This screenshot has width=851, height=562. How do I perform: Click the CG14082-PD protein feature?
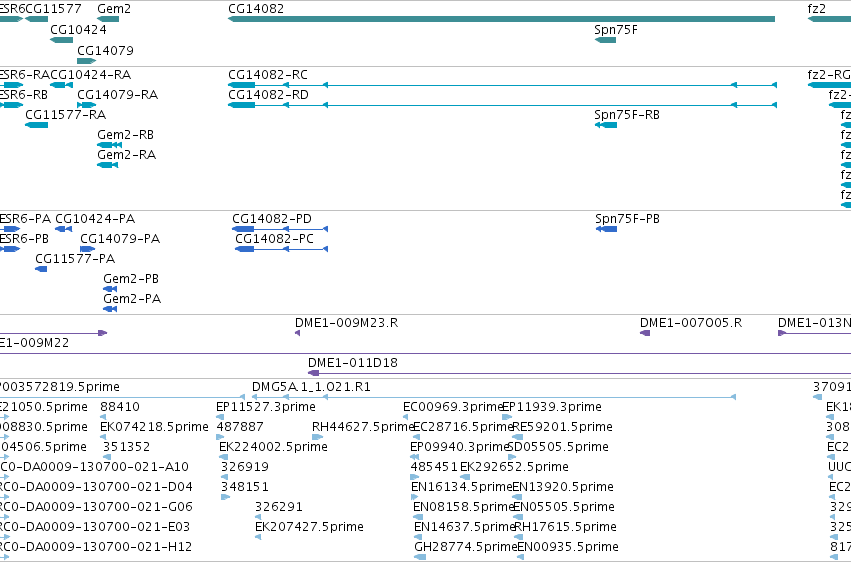[x=280, y=229]
